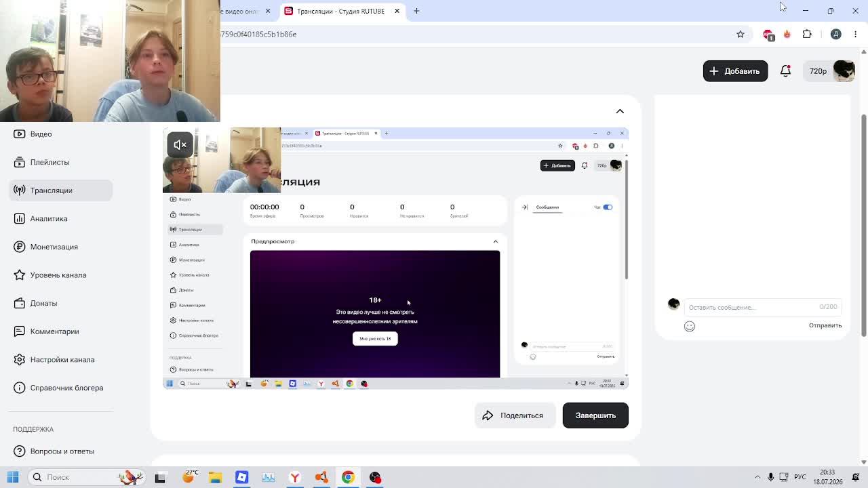The height and width of the screenshot is (488, 868).
Task: Open the Yandex browser taskbar icon
Action: 295,477
